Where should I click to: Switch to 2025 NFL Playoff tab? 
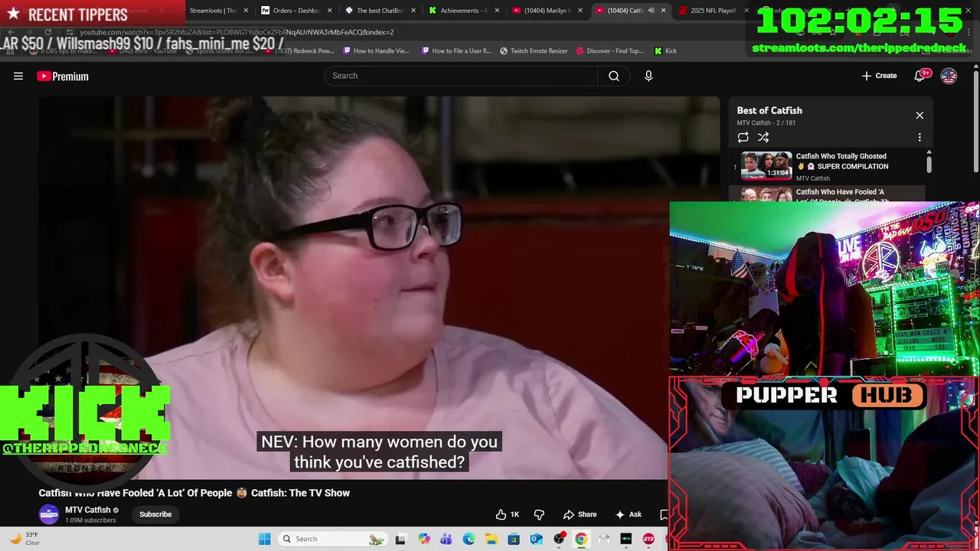point(714,11)
